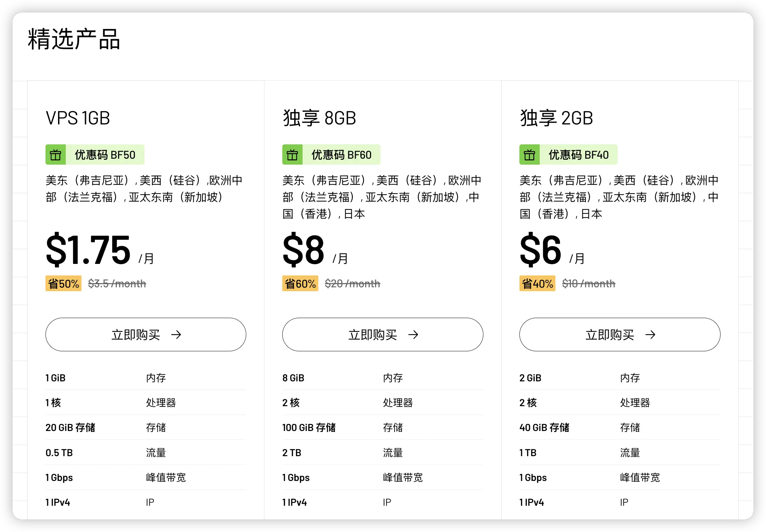Buy the 独享 2GB plan with 立即购买
The height and width of the screenshot is (532, 766).
(x=620, y=335)
